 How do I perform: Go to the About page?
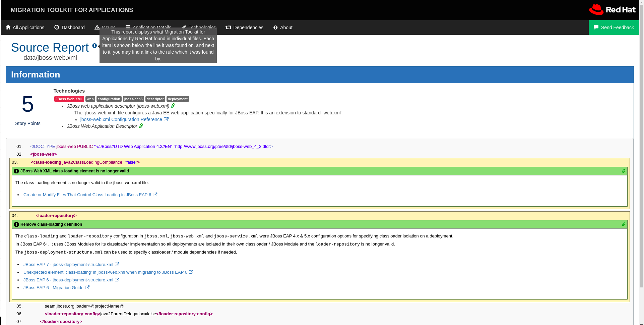click(283, 28)
